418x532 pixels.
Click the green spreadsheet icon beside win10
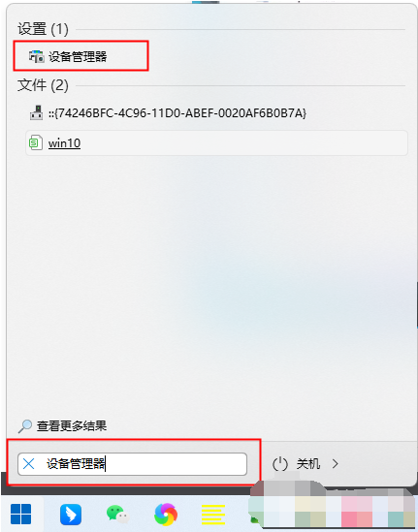pyautogui.click(x=36, y=142)
